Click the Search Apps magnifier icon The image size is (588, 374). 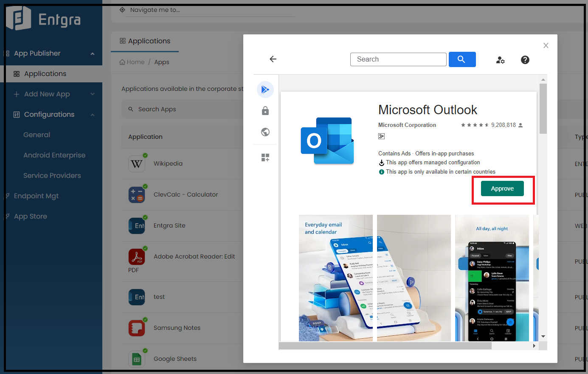[x=131, y=109]
